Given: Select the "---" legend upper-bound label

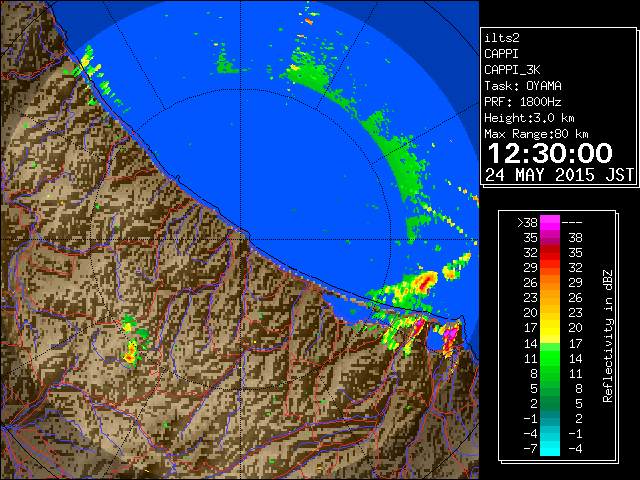Looking at the screenshot, I should tap(572, 223).
